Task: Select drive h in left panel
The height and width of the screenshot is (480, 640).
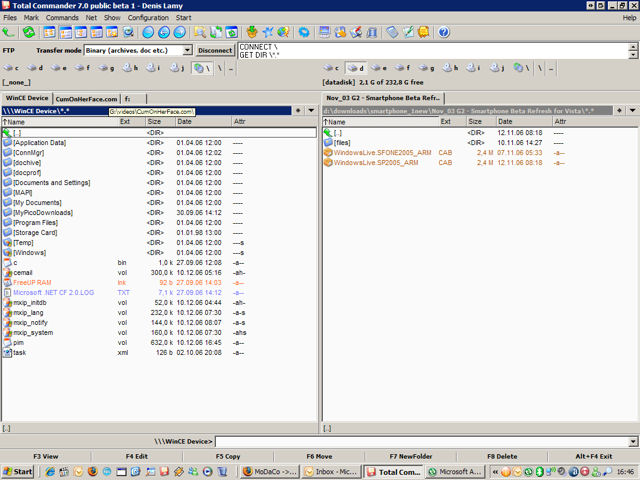Action: [131, 68]
